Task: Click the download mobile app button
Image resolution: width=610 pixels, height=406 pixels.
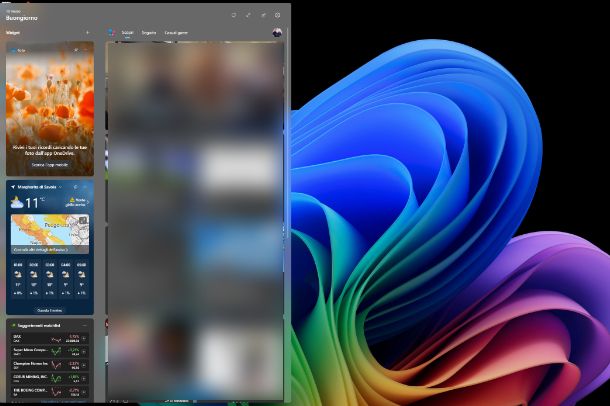Action: 50,165
